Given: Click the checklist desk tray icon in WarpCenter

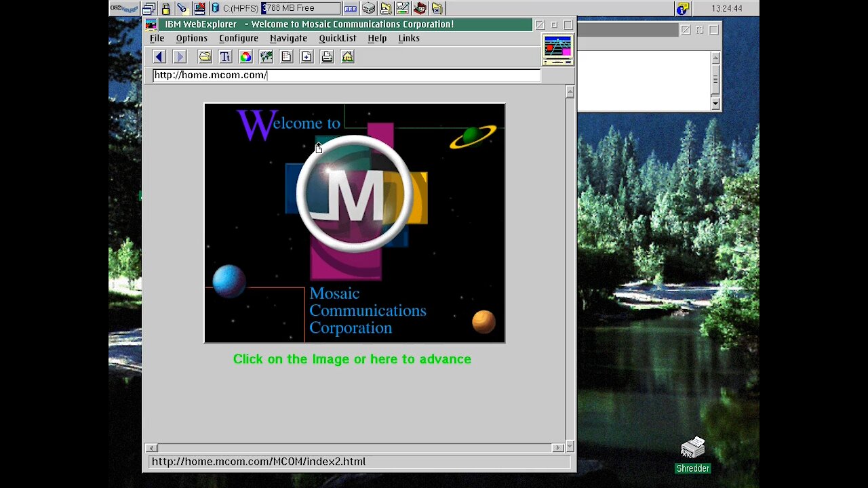Looking at the screenshot, I should pos(403,9).
